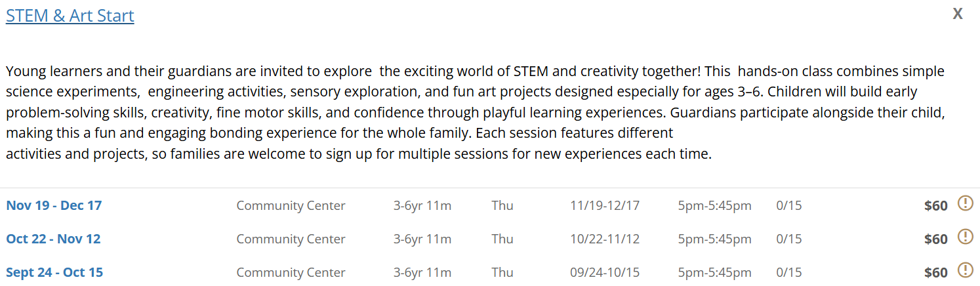980x286 pixels.
Task: Click Community Center in the Sept 24 row
Action: pyautogui.click(x=291, y=272)
